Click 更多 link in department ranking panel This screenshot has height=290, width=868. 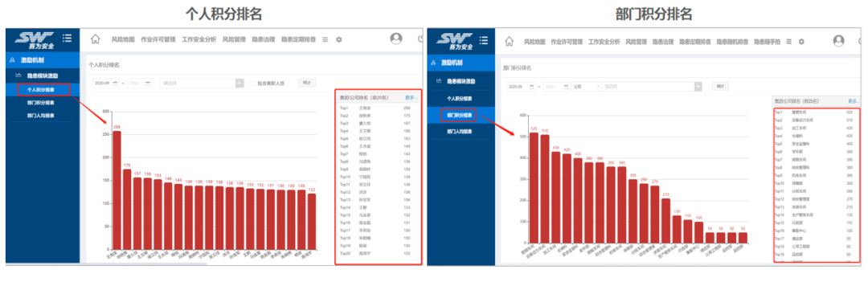[854, 101]
